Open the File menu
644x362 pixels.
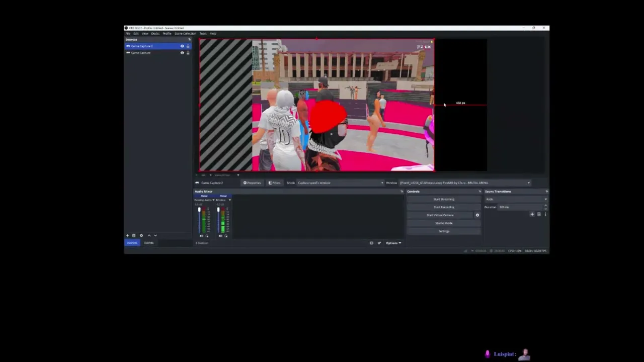click(x=128, y=34)
